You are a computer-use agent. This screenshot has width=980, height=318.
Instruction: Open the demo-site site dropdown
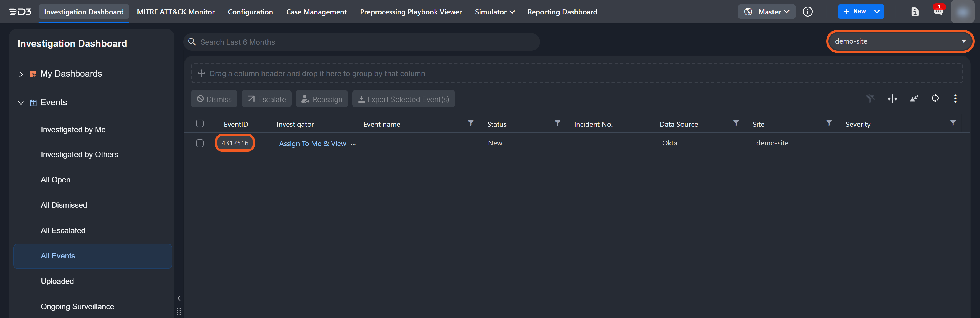coord(900,41)
